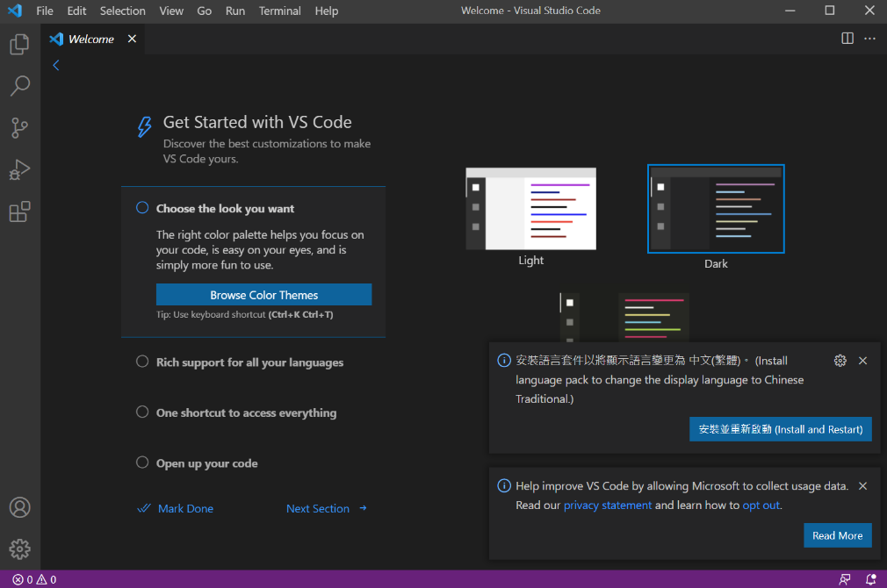887x588 pixels.
Task: Switch to the Welcome tab
Action: 91,39
